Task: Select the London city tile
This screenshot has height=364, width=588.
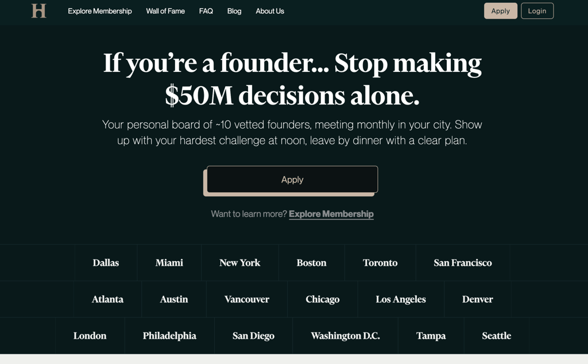Action: pyautogui.click(x=90, y=335)
